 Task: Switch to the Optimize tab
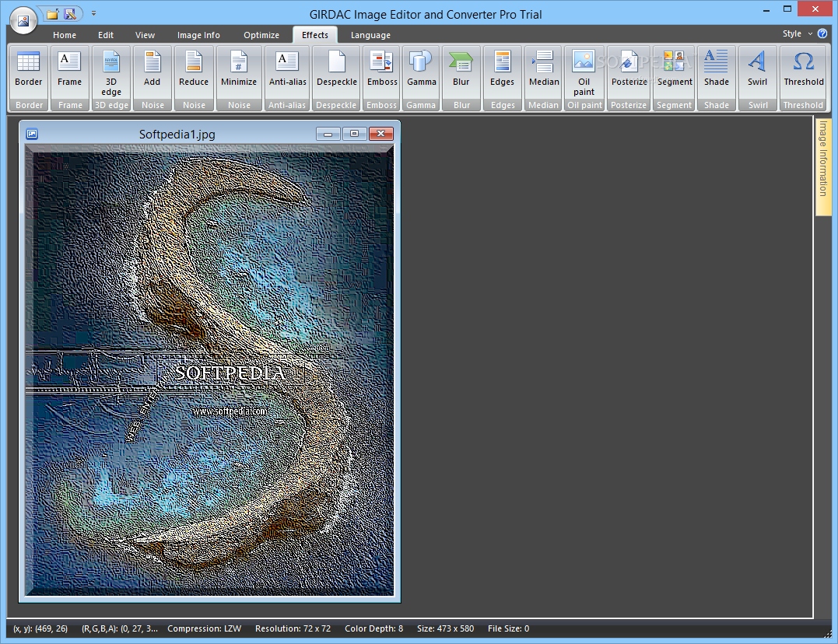coord(261,35)
